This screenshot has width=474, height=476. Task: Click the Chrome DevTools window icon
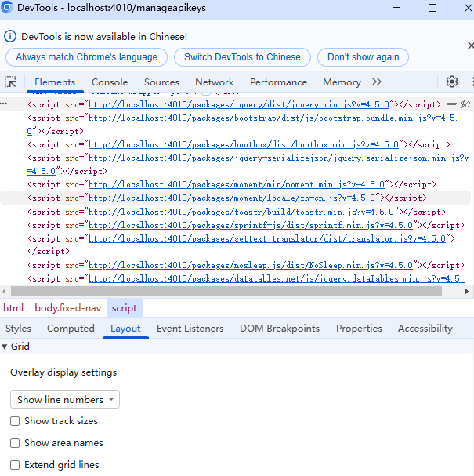pyautogui.click(x=7, y=7)
